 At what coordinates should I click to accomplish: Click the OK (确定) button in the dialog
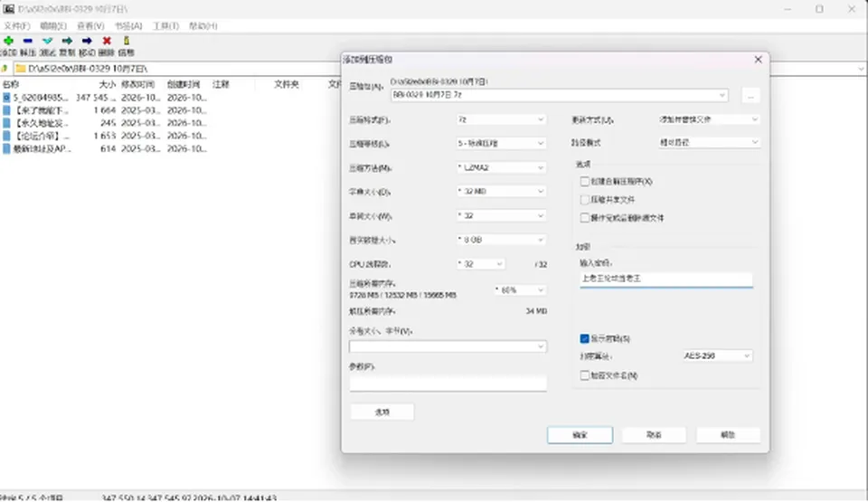tap(580, 435)
